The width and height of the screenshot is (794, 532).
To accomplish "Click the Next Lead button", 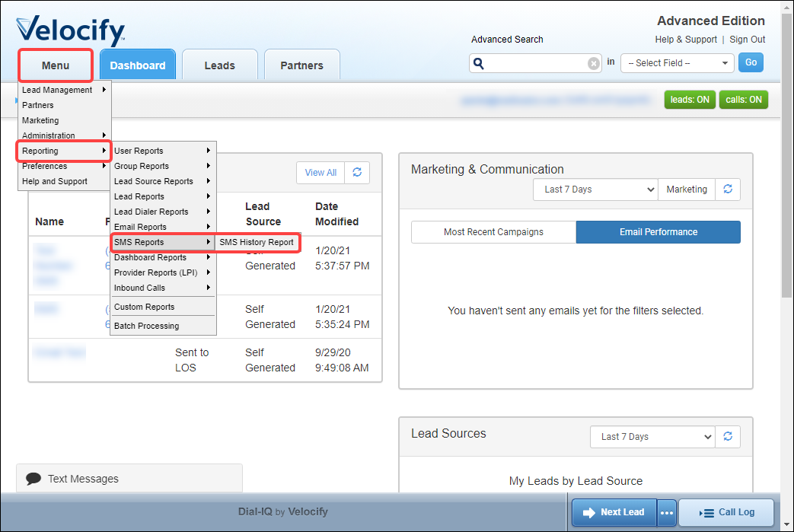I will coord(614,513).
